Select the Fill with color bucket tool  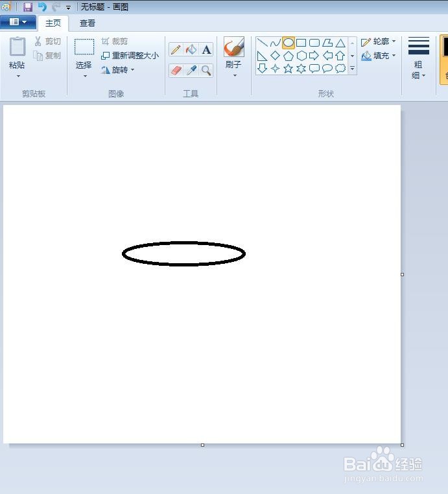coord(191,50)
